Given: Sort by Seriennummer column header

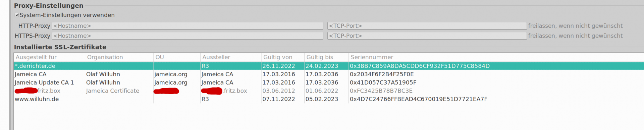Looking at the screenshot, I should pos(496,57).
